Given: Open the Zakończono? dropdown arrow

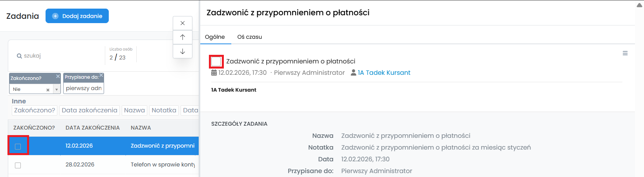Looking at the screenshot, I should pyautogui.click(x=57, y=90).
